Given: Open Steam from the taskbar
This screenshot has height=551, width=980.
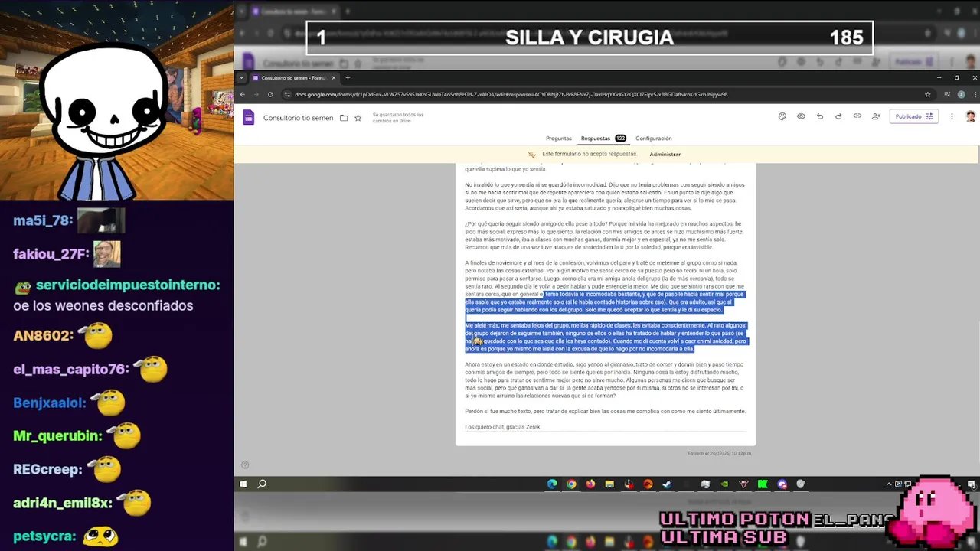Looking at the screenshot, I should click(667, 484).
